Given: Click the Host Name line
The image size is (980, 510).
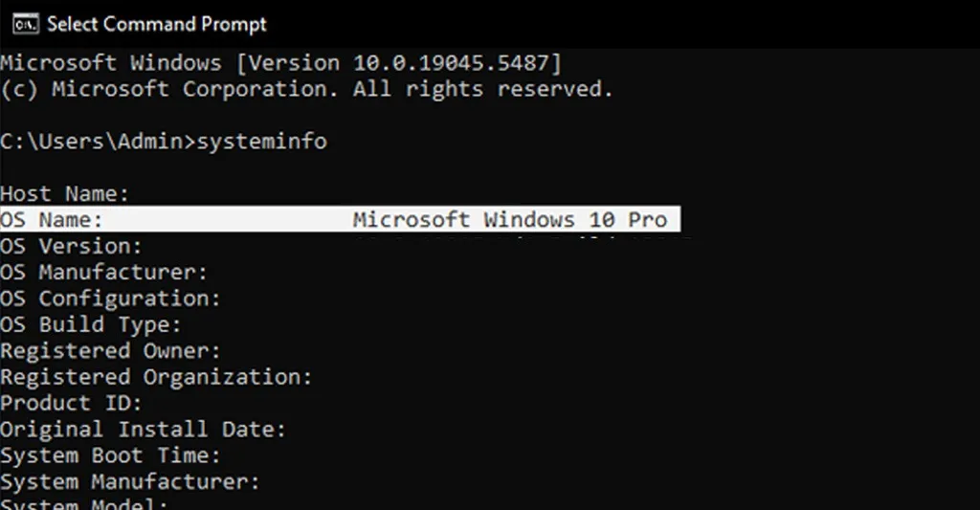Looking at the screenshot, I should coord(64,194).
